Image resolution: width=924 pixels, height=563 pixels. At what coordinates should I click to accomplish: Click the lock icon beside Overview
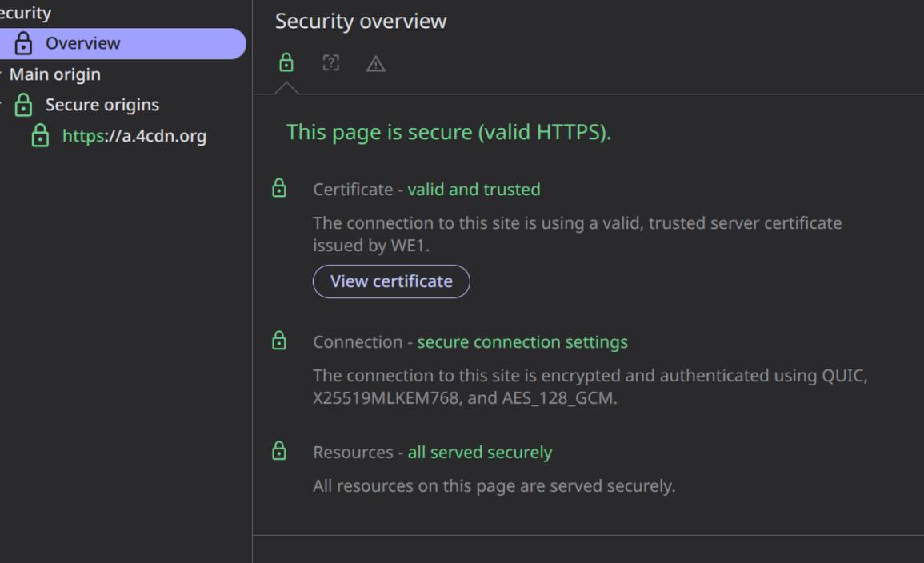23,43
